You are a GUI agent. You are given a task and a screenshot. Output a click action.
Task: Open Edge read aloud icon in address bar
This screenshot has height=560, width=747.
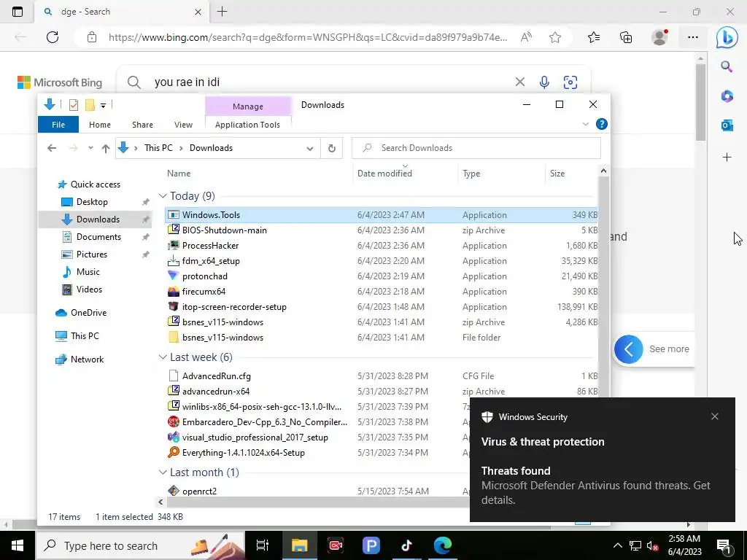pyautogui.click(x=526, y=37)
